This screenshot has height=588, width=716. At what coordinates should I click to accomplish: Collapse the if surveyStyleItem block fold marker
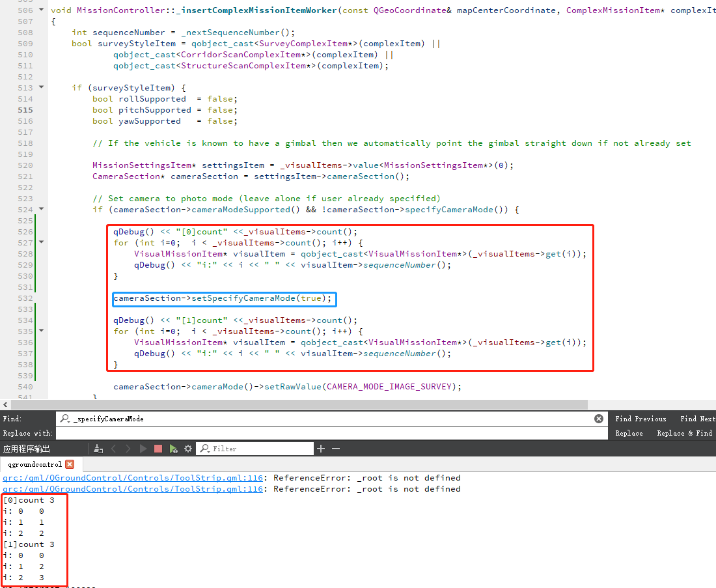click(x=42, y=87)
